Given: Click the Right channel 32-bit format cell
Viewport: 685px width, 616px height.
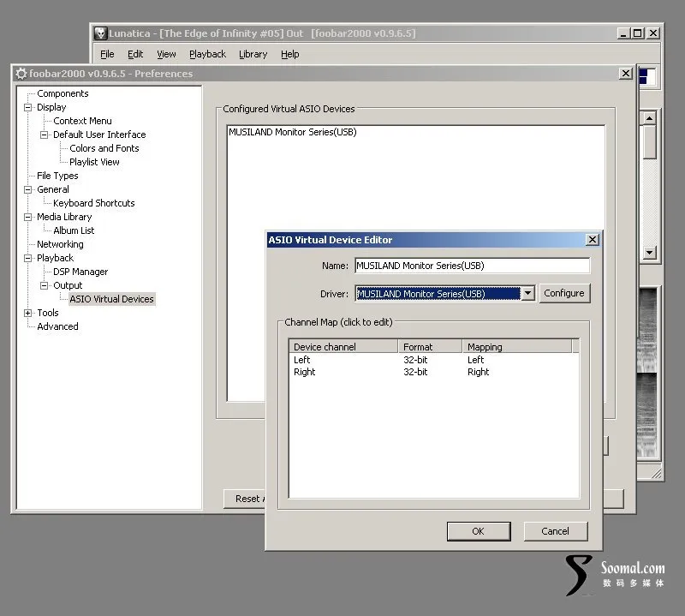Looking at the screenshot, I should click(x=415, y=372).
